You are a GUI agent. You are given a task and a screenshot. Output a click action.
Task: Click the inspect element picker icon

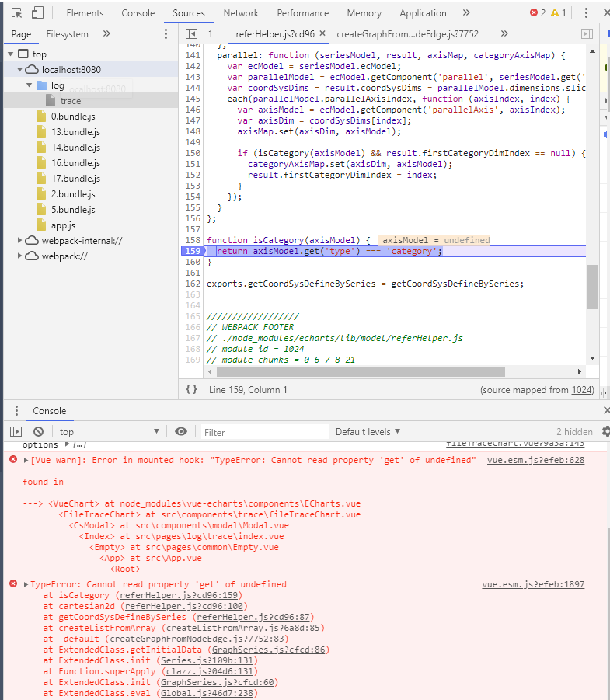(x=16, y=13)
